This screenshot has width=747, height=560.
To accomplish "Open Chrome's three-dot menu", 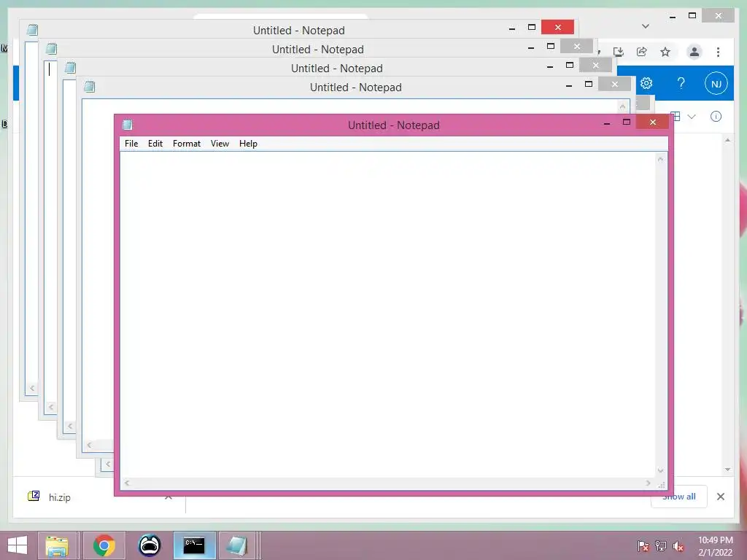I will point(718,52).
